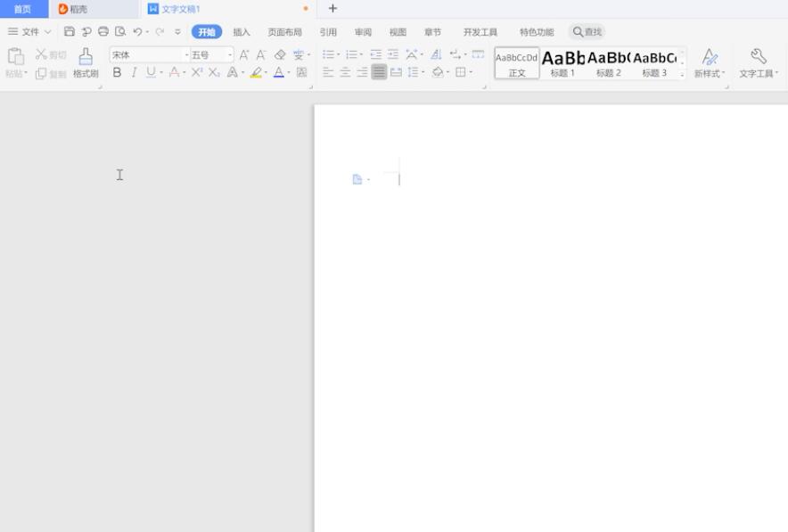Apply paragraph shading with the paint bucket
788x532 pixels.
pos(438,72)
